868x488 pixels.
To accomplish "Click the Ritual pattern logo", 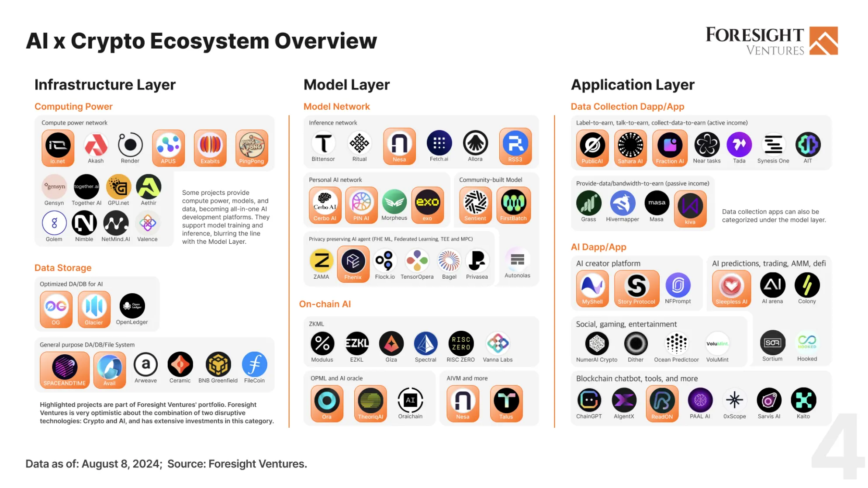I will tap(360, 143).
